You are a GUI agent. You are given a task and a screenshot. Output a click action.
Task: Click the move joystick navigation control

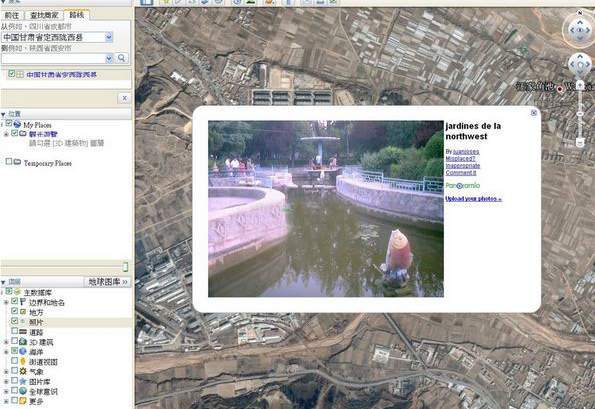580,65
